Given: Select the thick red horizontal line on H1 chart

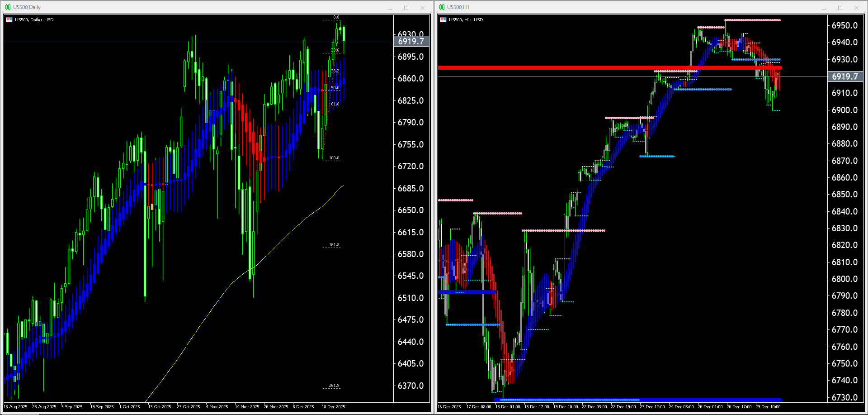Looking at the screenshot, I should [x=609, y=68].
